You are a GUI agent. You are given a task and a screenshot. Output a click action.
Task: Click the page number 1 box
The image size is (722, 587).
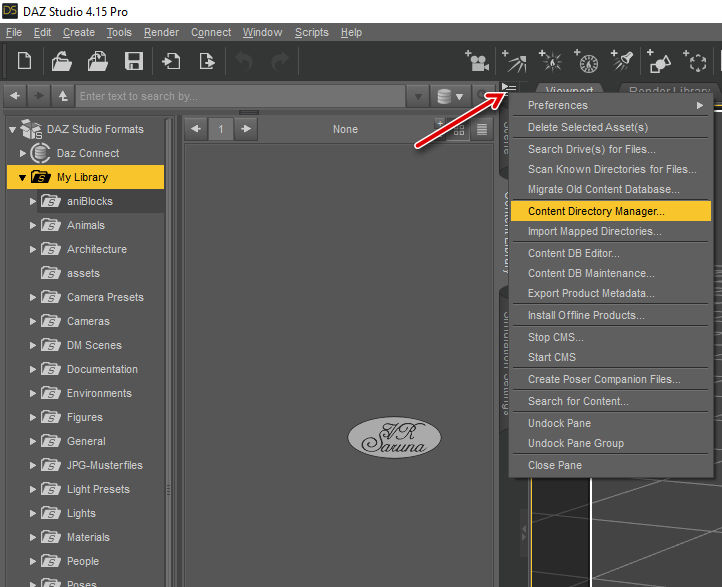[x=221, y=129]
